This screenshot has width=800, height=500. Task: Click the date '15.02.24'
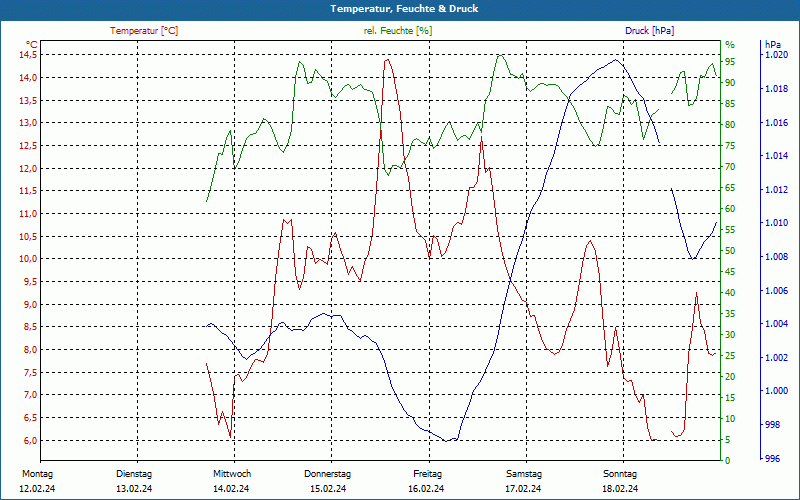(328, 489)
